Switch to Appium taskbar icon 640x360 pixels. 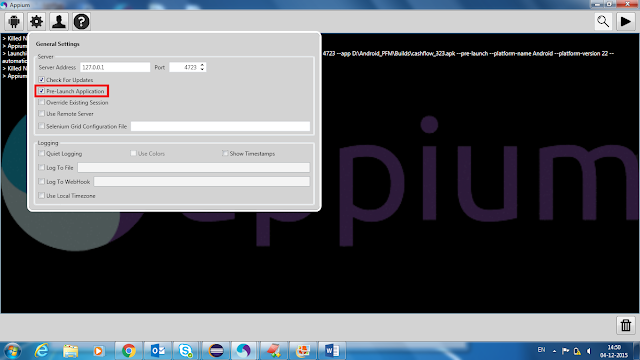tap(244, 351)
